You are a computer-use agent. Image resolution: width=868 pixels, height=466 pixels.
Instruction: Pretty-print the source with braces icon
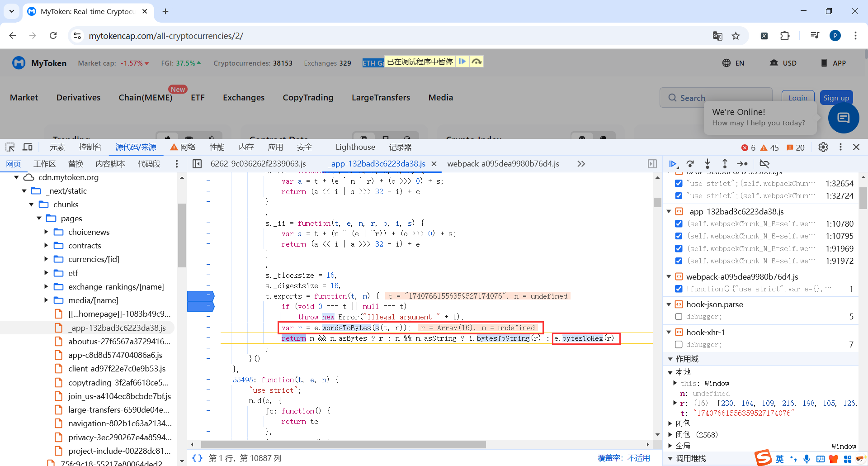[x=197, y=458]
